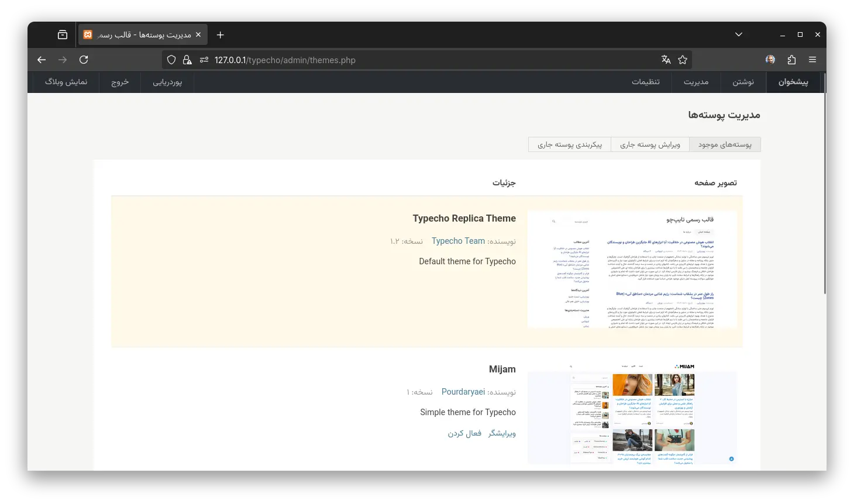Reload the current page
Screen dimensions: 854x504
[x=84, y=60]
